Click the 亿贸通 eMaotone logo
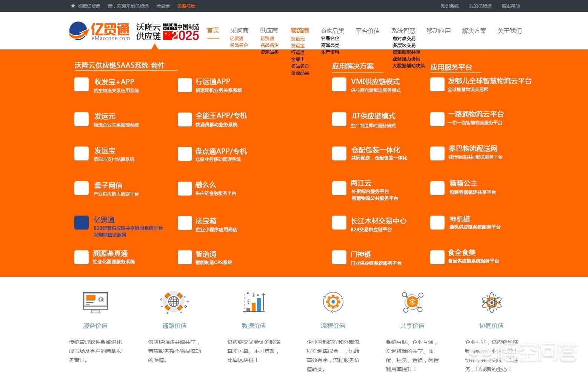The image size is (588, 373). 100,31
